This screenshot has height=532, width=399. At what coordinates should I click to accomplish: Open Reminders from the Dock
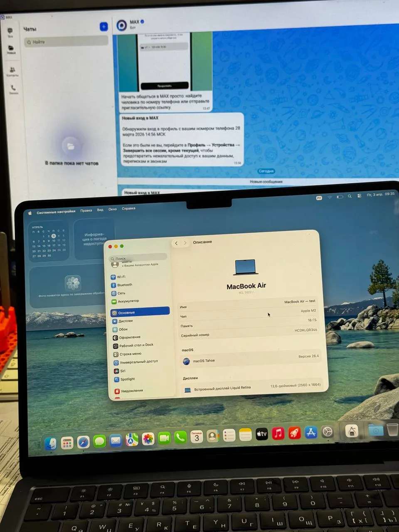point(229,436)
